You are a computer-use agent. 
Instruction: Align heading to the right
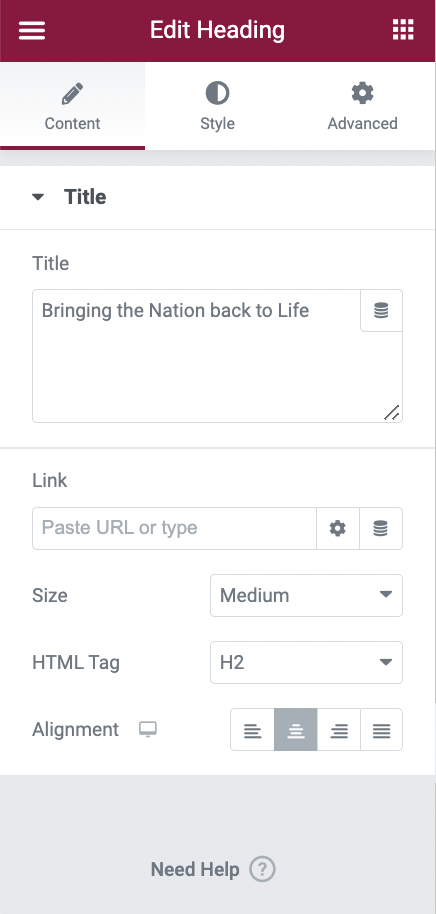(x=339, y=730)
